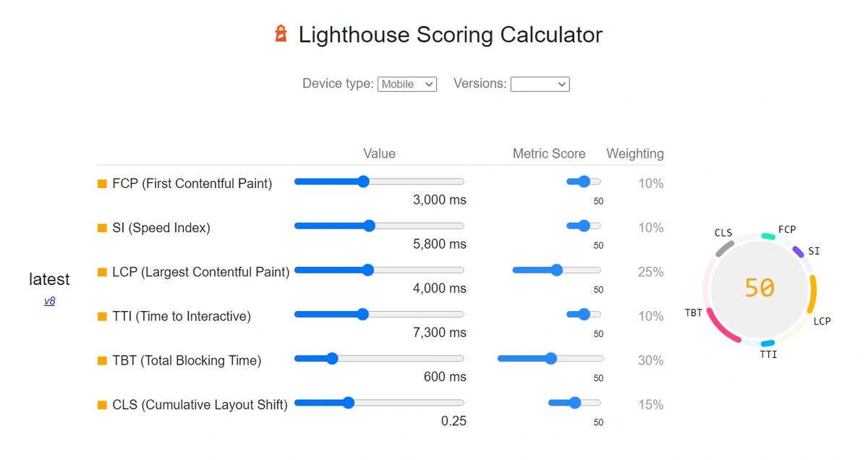Screen dimensions: 868x460
Task: Click the FCP value slider handle
Action: (x=363, y=182)
